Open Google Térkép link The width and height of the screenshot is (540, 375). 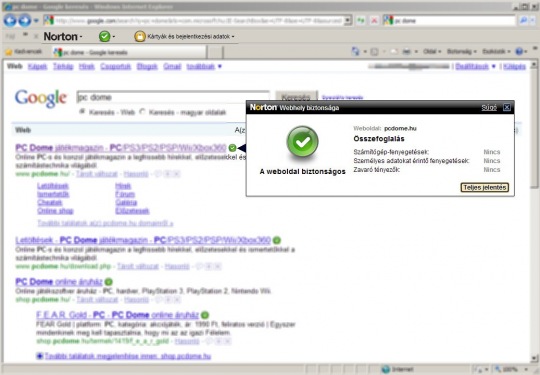point(63,66)
